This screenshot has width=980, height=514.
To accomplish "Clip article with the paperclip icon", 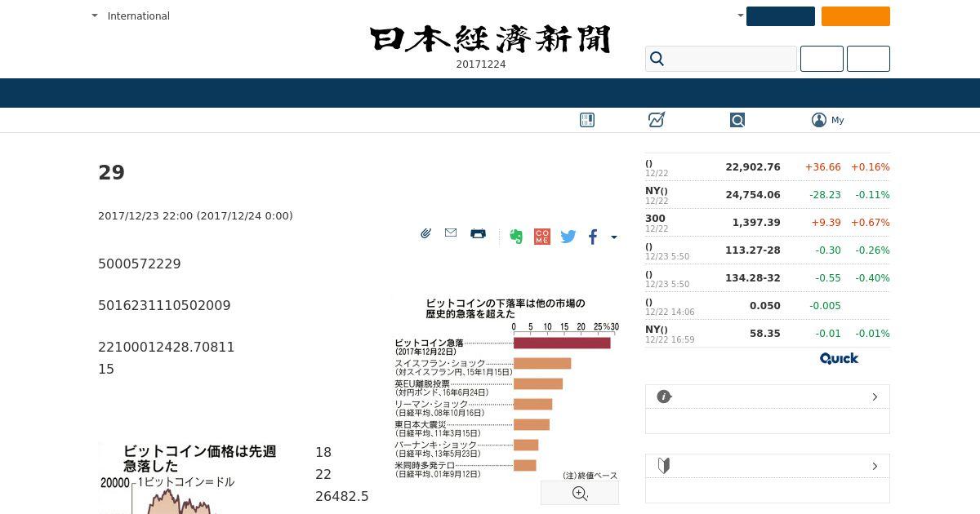I will (425, 233).
